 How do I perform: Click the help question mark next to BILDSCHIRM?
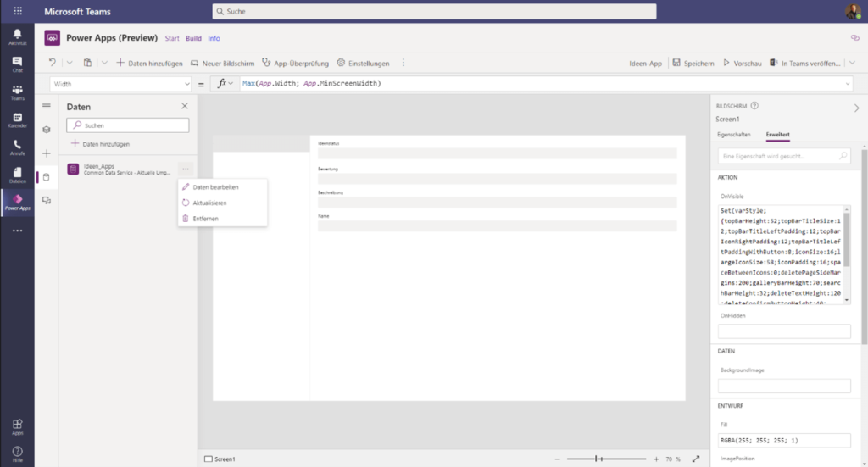pos(754,106)
